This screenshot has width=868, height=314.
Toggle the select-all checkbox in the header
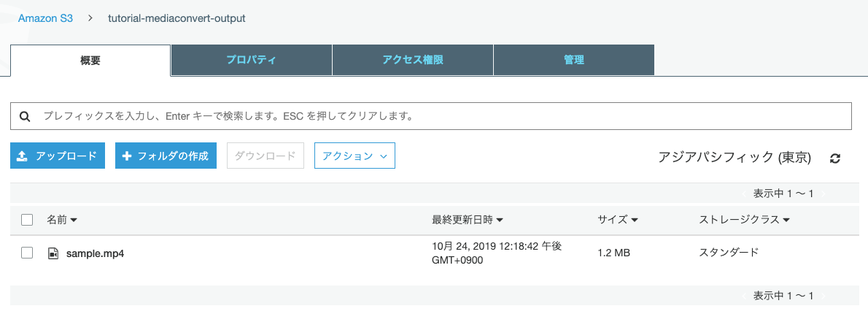[x=27, y=220]
